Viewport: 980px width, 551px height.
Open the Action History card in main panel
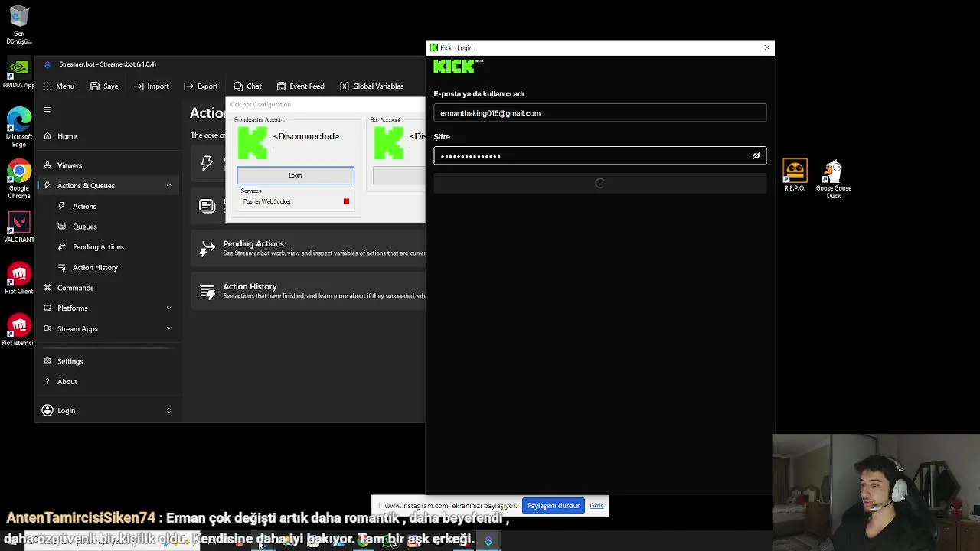(x=308, y=291)
